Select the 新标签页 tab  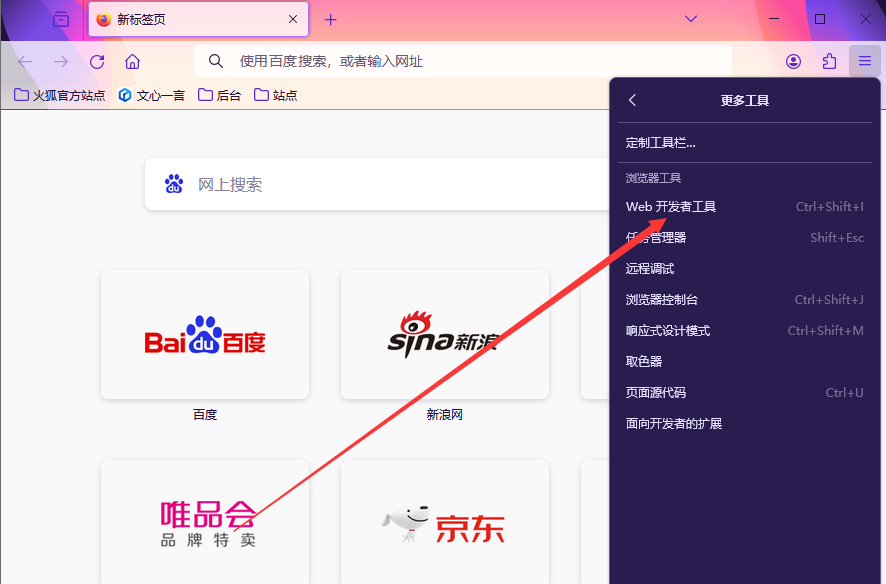198,19
